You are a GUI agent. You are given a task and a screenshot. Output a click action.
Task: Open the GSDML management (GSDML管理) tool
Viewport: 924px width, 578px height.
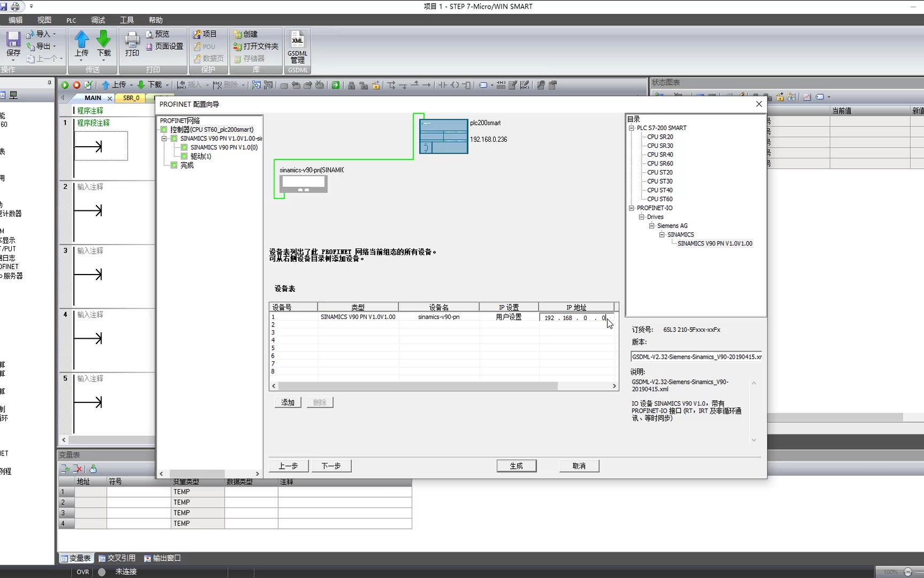pyautogui.click(x=297, y=47)
